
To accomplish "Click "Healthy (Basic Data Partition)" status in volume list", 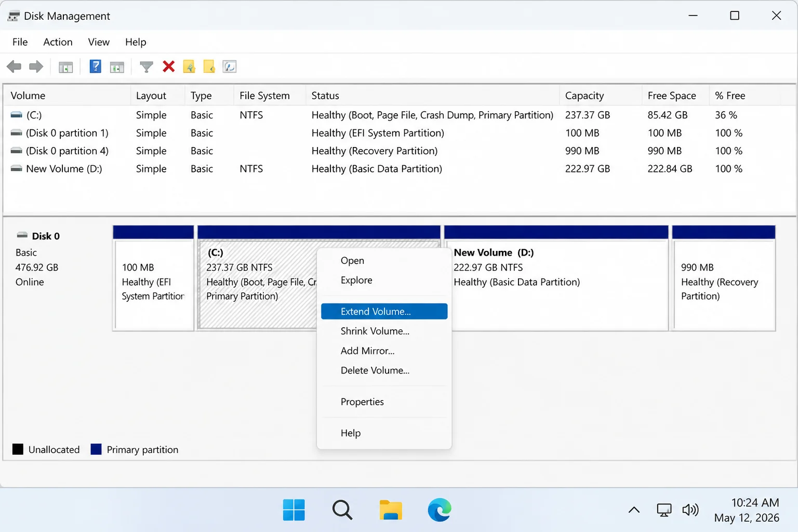I will click(x=377, y=169).
